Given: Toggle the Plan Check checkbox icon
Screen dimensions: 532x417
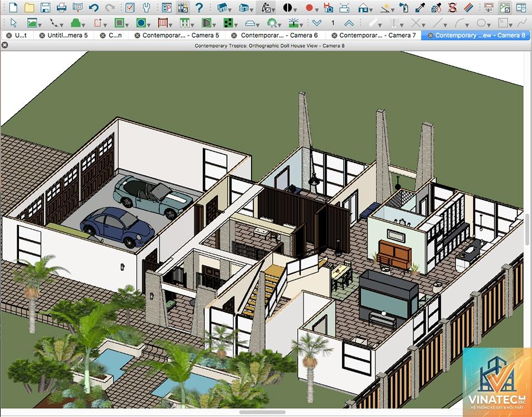Looking at the screenshot, I should [130, 7].
